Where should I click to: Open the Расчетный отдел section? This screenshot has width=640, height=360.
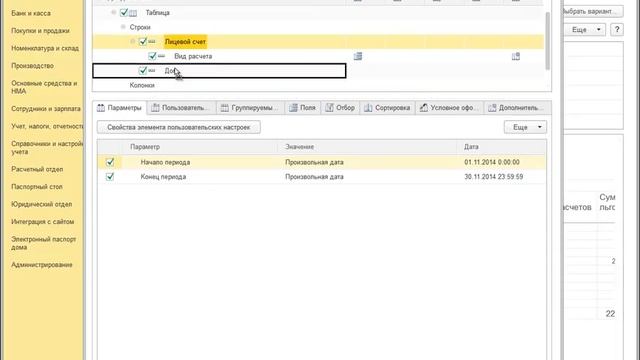[x=37, y=169]
